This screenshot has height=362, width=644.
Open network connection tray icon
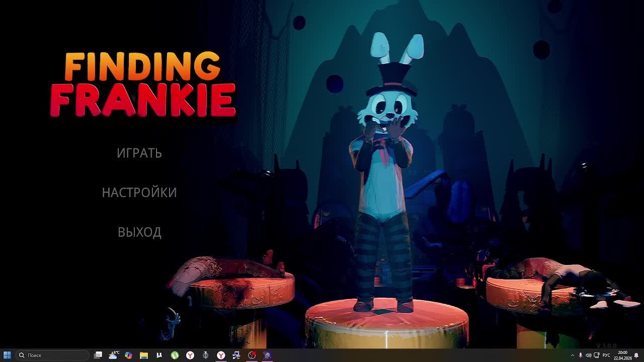coord(597,355)
